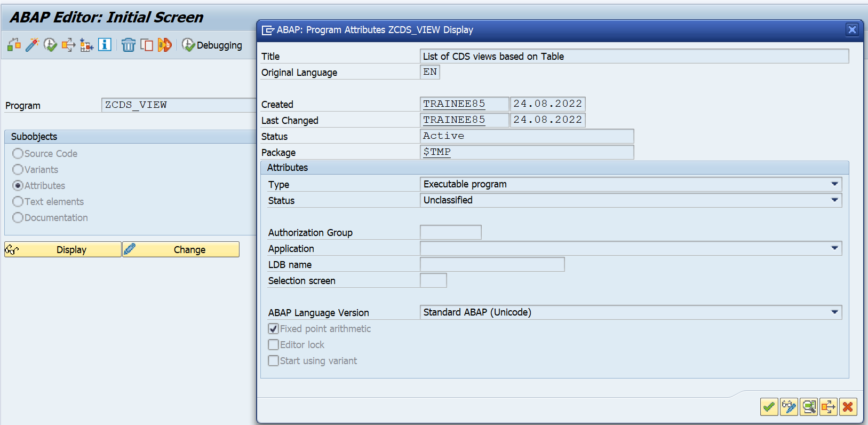This screenshot has width=868, height=425.
Task: Enable the Start using variant checkbox
Action: pos(274,361)
